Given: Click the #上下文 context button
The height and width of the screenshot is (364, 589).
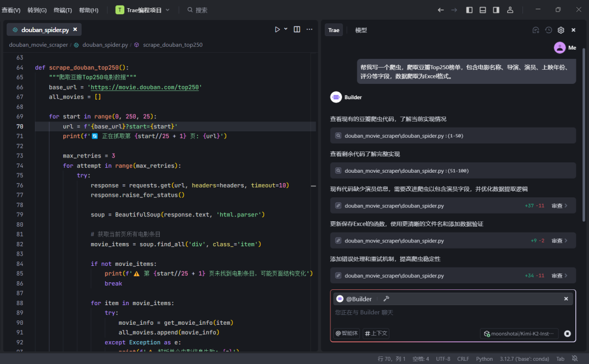Looking at the screenshot, I should [x=376, y=333].
